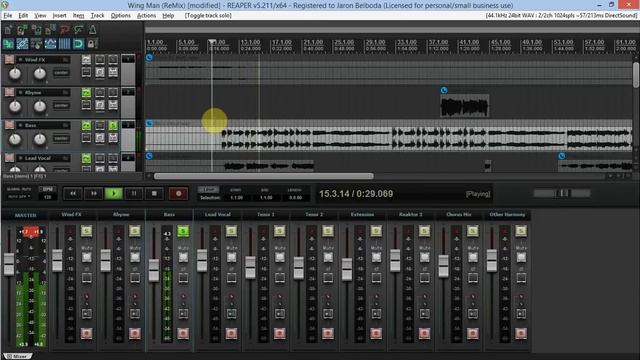Click the time display 15.3.14 / 0:29.069
Image resolution: width=640 pixels, height=360 pixels.
tap(356, 194)
